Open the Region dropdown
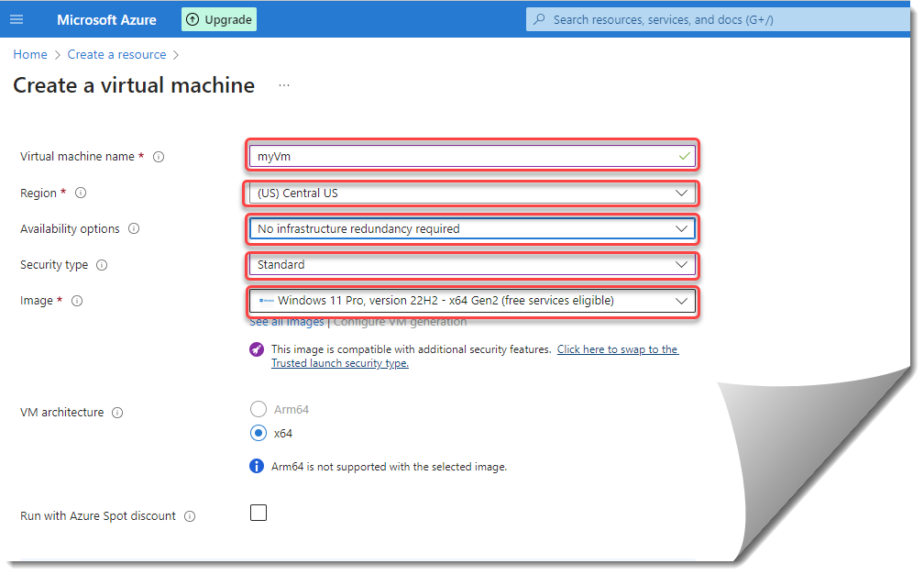Viewport: 924px width, 575px height. (681, 193)
